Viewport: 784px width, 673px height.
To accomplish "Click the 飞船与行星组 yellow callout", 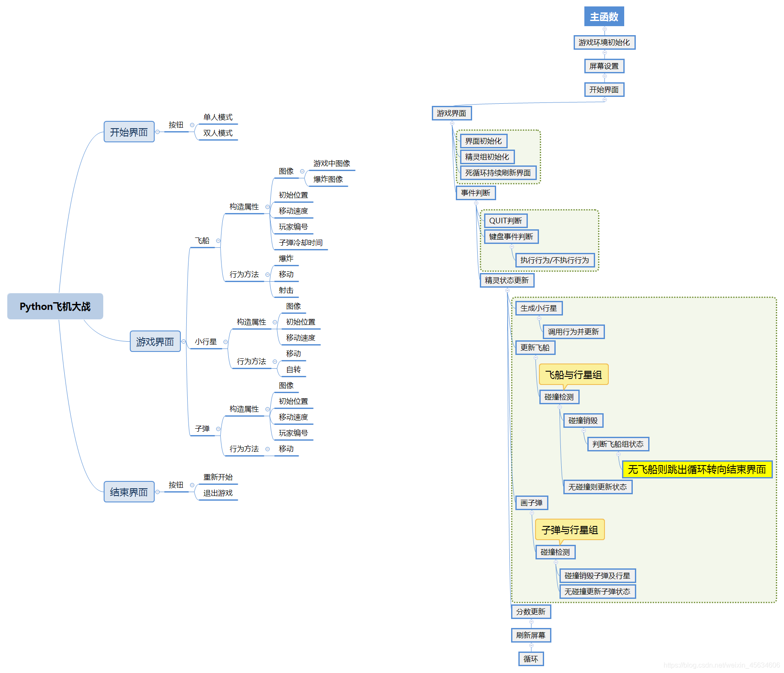I will click(574, 375).
